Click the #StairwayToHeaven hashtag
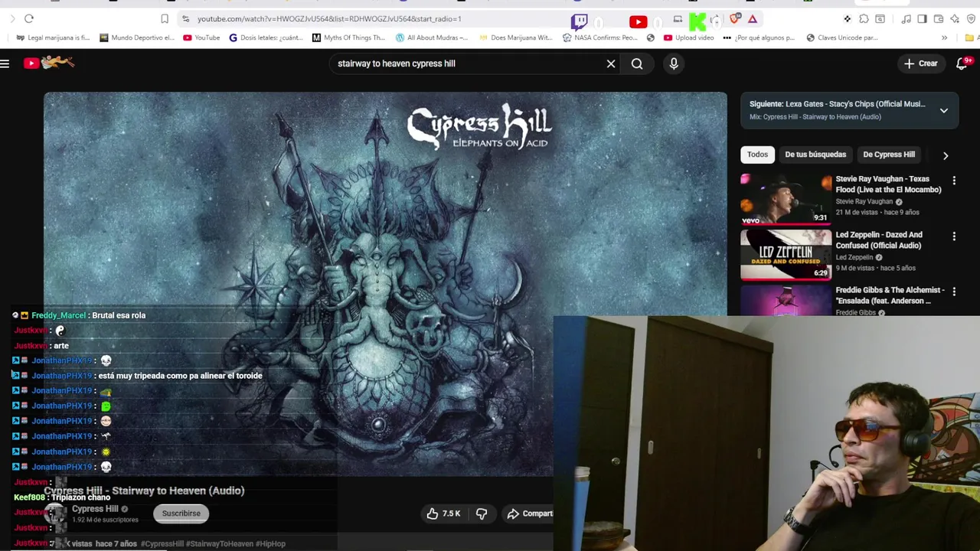Image resolution: width=980 pixels, height=551 pixels. point(220,544)
